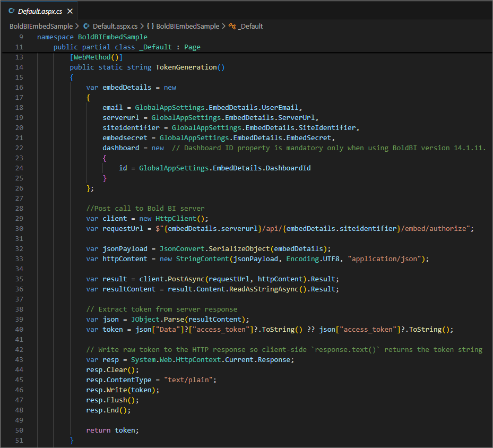Click the C# file icon in the tab
This screenshot has height=448, width=493.
(x=12, y=11)
